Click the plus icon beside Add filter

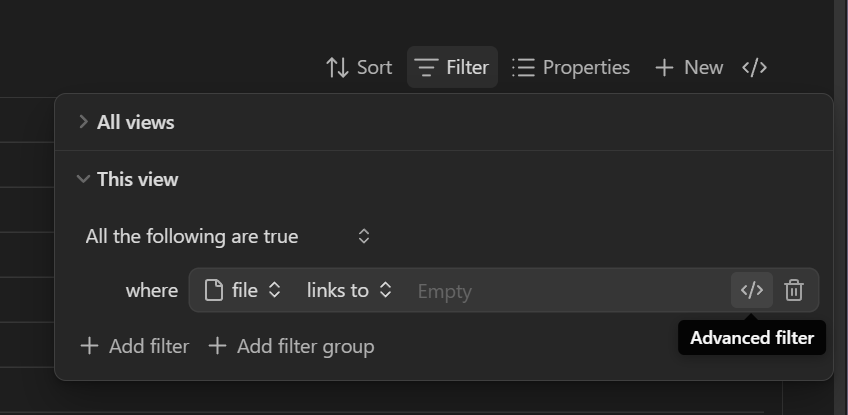pyautogui.click(x=90, y=347)
